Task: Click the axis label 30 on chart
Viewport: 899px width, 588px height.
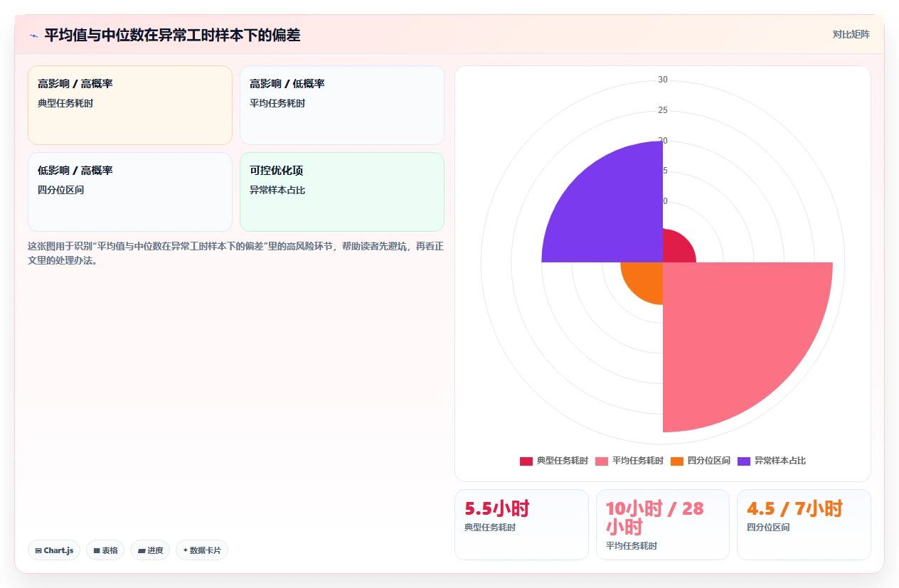Action: (x=663, y=80)
